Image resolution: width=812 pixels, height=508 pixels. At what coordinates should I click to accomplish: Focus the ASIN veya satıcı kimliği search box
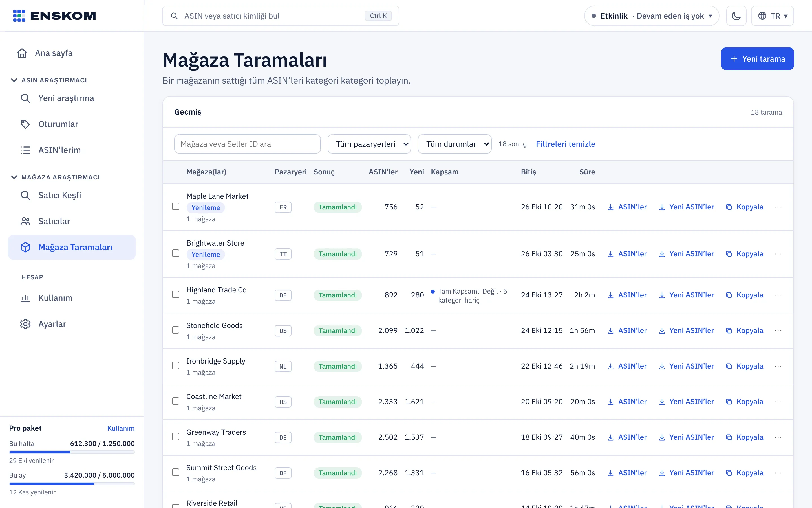281,16
